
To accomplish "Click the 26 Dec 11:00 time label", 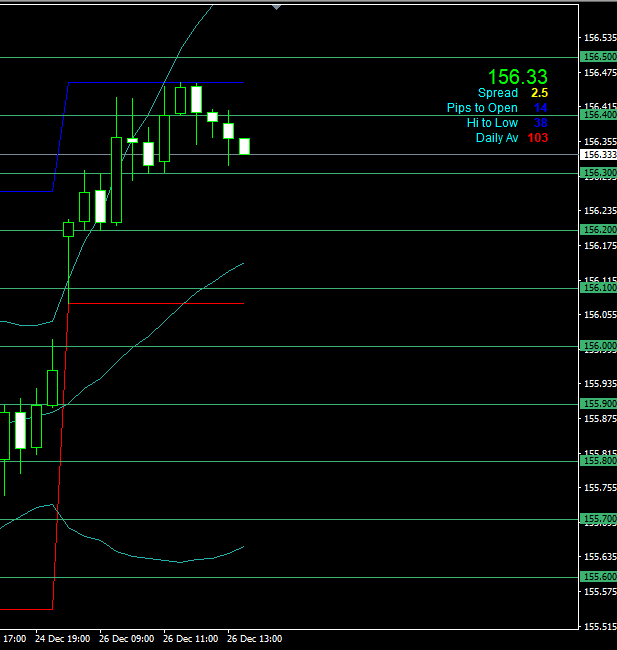I will (190, 638).
